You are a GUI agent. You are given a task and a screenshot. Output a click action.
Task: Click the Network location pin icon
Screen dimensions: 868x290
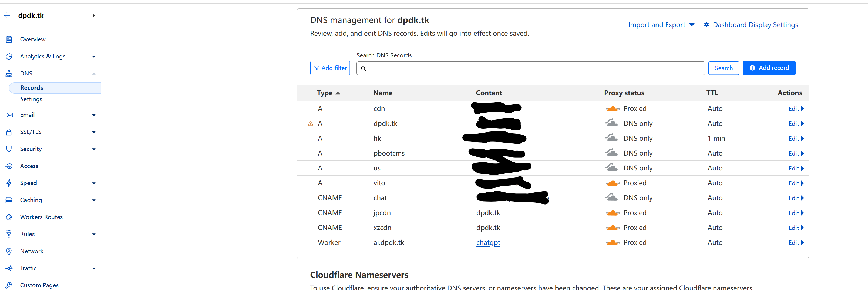[x=9, y=251]
